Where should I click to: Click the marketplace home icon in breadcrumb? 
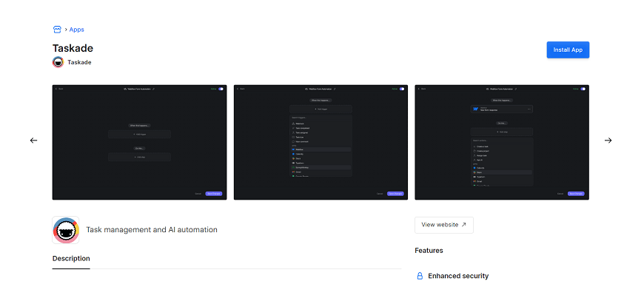click(x=57, y=30)
